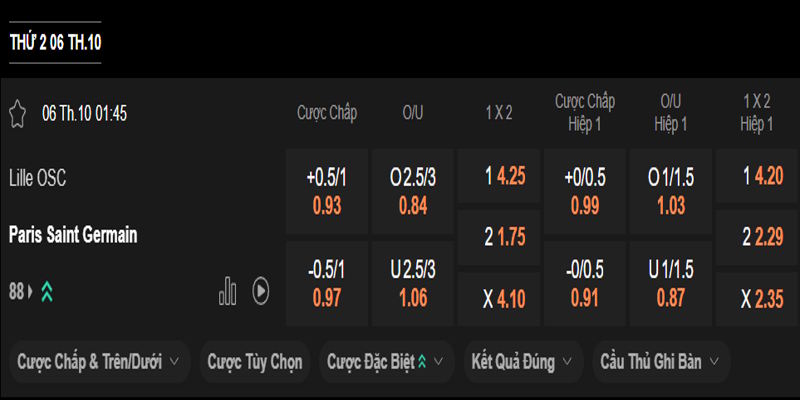
Task: Open the Cầu Thủ Ghi Bàn dropdown
Action: click(661, 362)
